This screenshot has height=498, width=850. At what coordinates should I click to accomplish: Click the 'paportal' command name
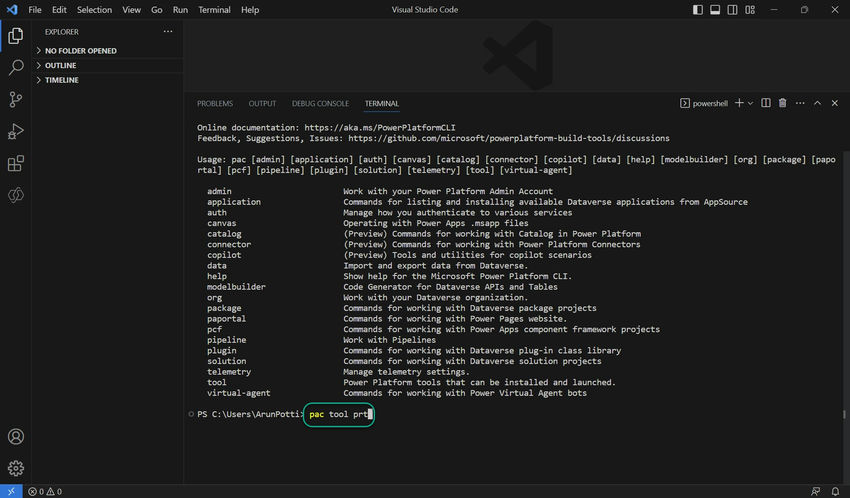pyautogui.click(x=226, y=319)
